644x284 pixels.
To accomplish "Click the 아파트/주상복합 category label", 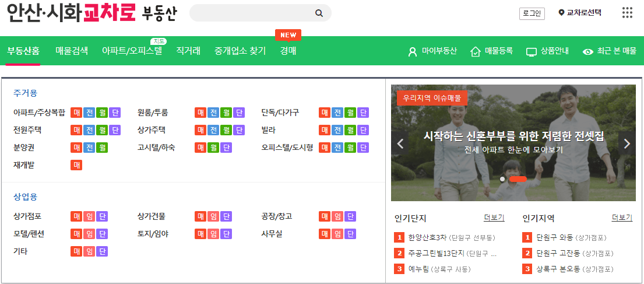I will pos(39,113).
